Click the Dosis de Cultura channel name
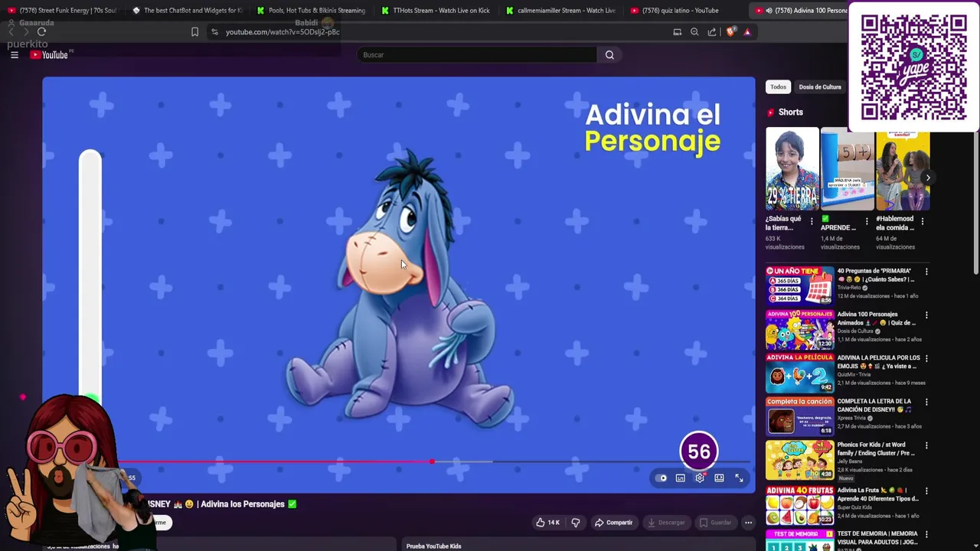 click(854, 331)
